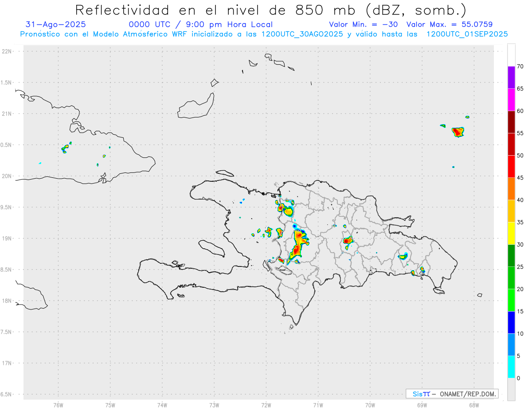The height and width of the screenshot is (411, 532).
Task: Click the colorbar value label '55'
Action: pos(520,133)
